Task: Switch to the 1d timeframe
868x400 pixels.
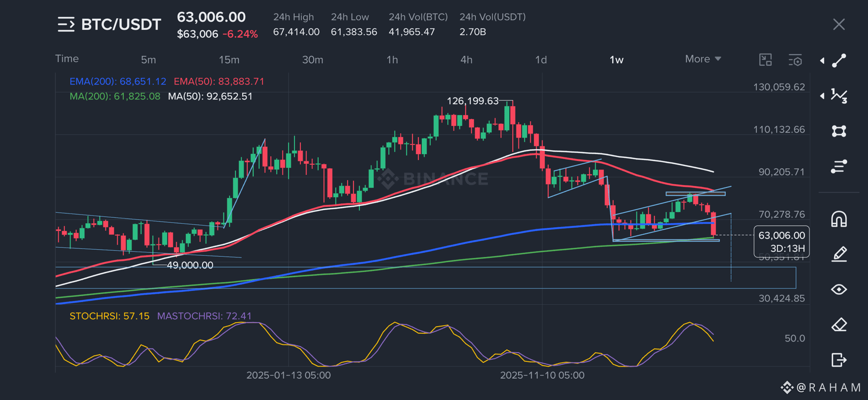Action: click(x=541, y=60)
